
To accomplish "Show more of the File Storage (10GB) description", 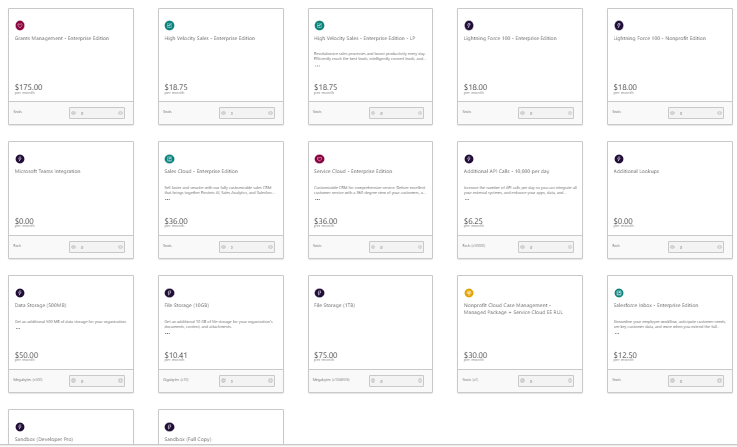I will [167, 333].
